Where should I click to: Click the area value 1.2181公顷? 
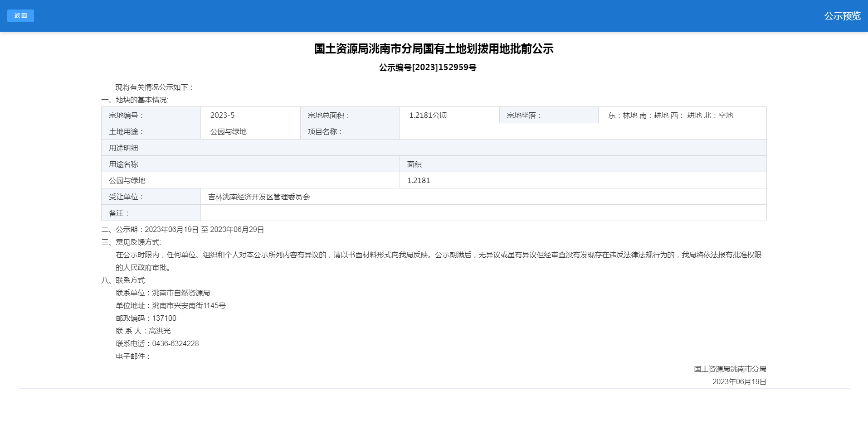click(428, 115)
